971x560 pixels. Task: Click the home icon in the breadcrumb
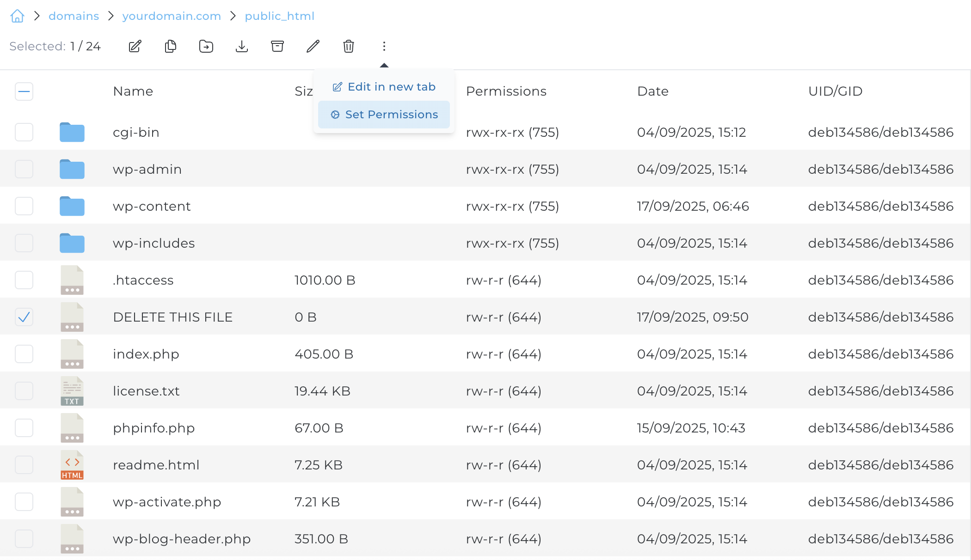[17, 16]
